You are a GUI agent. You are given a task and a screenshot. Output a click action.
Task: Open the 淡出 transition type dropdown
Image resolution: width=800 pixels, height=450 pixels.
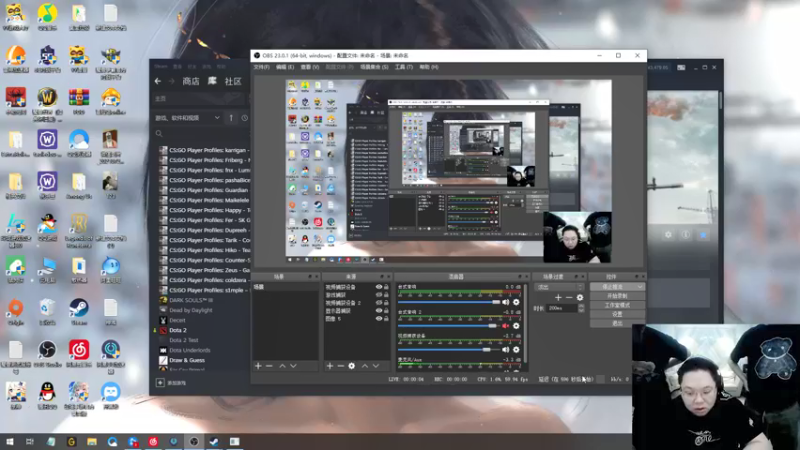pos(558,287)
